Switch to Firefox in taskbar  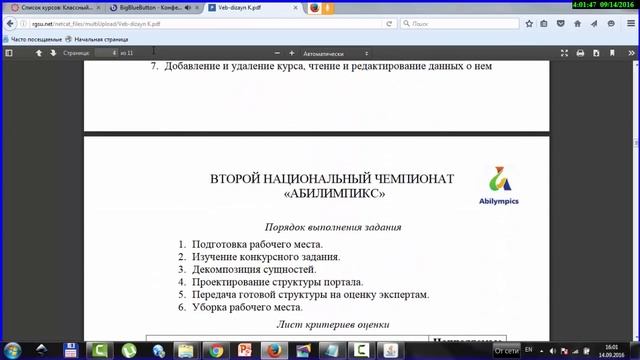(274, 351)
